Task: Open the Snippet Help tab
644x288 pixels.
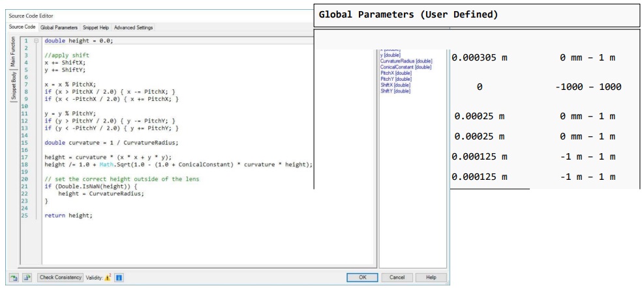Action: click(x=96, y=27)
